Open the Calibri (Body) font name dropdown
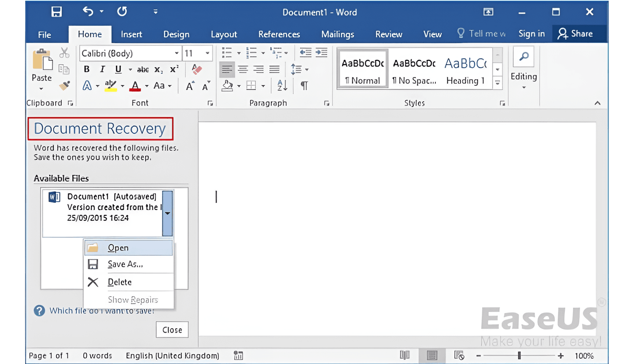634x364 pixels. tap(177, 54)
